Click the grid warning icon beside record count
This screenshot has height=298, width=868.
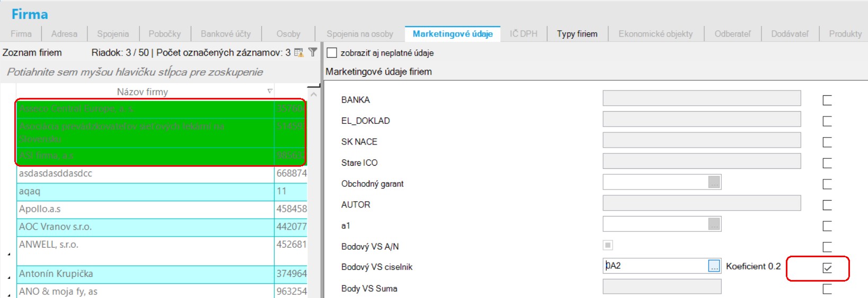click(299, 52)
